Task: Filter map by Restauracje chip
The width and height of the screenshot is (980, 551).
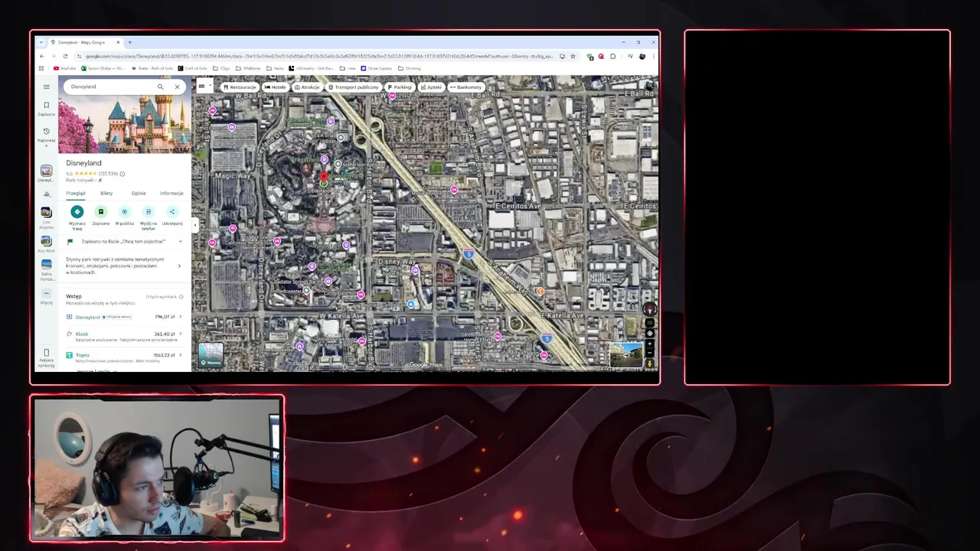Action: coord(239,87)
